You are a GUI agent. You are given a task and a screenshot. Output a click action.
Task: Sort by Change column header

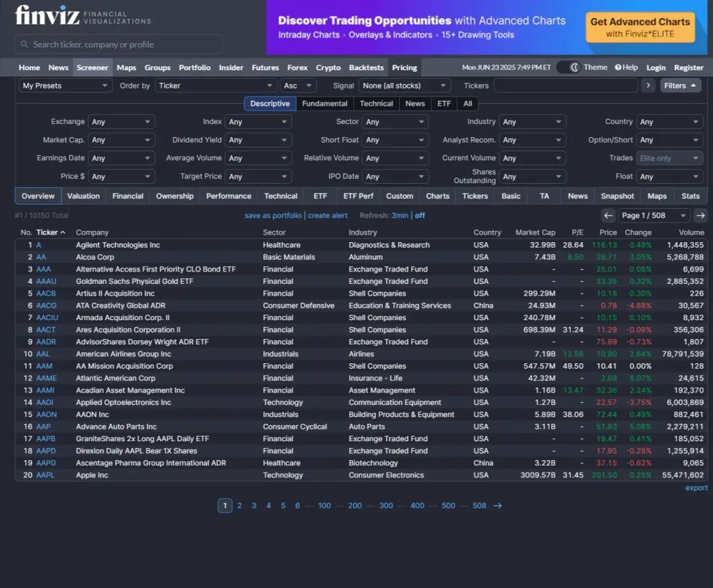pos(638,232)
